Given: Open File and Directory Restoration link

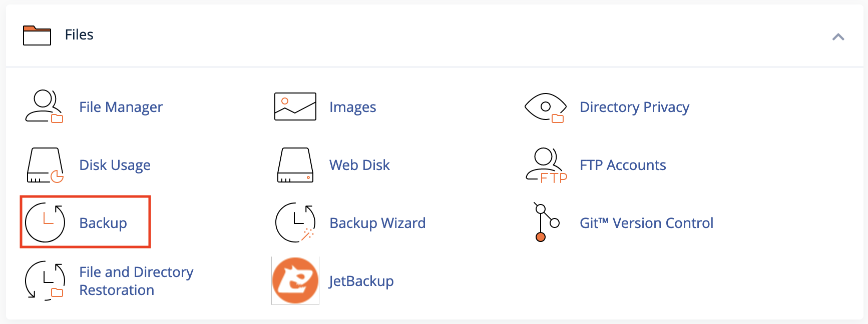Looking at the screenshot, I should click(136, 281).
